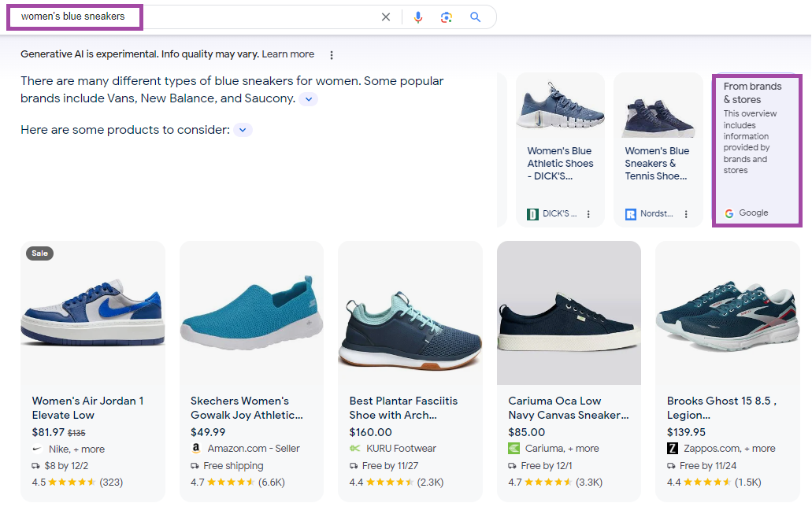Start voice search with the microphone icon
The image size is (812, 514).
pos(418,17)
